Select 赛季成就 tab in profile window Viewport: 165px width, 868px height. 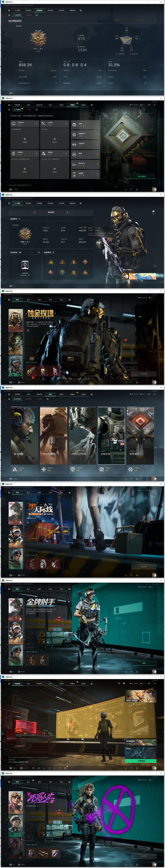(x=50, y=203)
